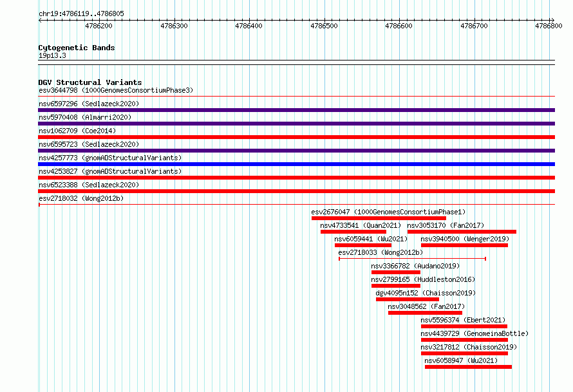
Task: Click the nsv6058947 (Wu2021) label
Action: (461, 360)
